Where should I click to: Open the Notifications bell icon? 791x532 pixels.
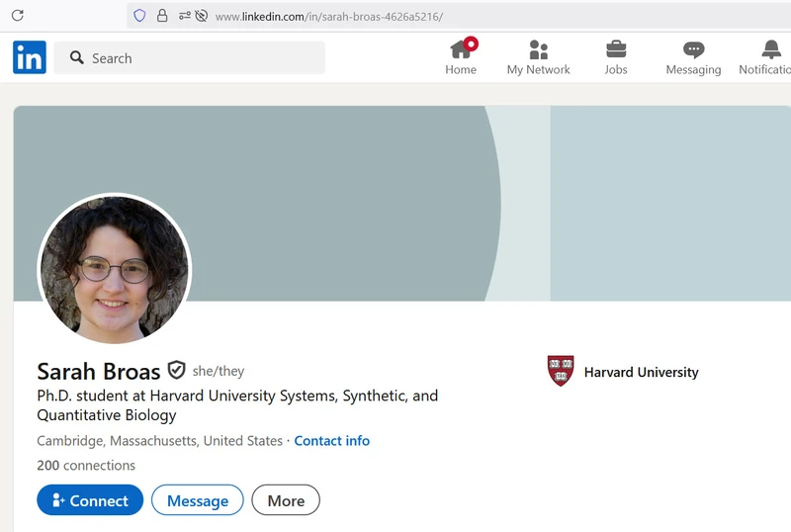click(770, 50)
